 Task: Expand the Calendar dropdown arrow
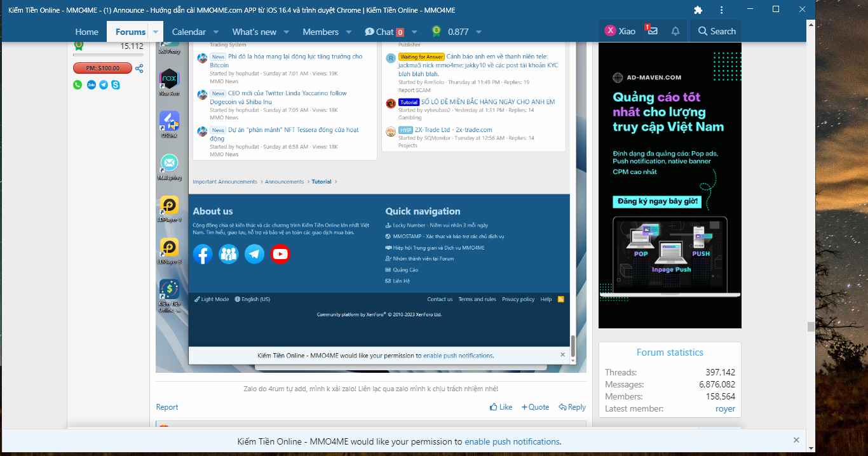click(x=216, y=32)
